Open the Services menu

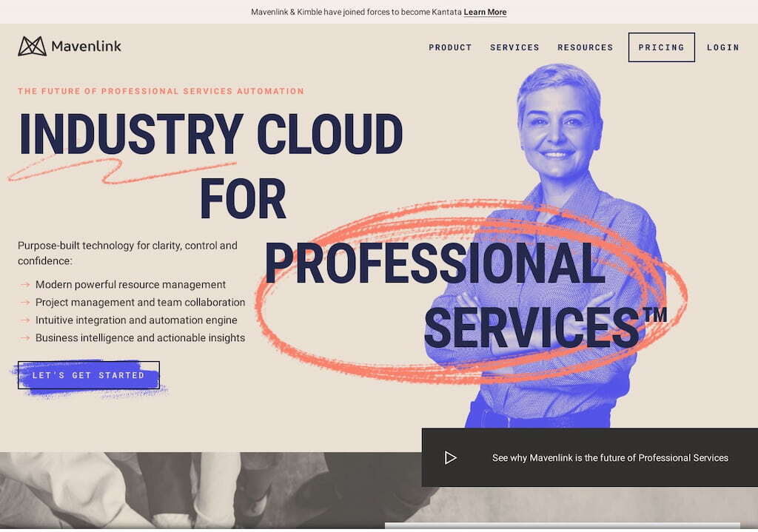point(514,47)
